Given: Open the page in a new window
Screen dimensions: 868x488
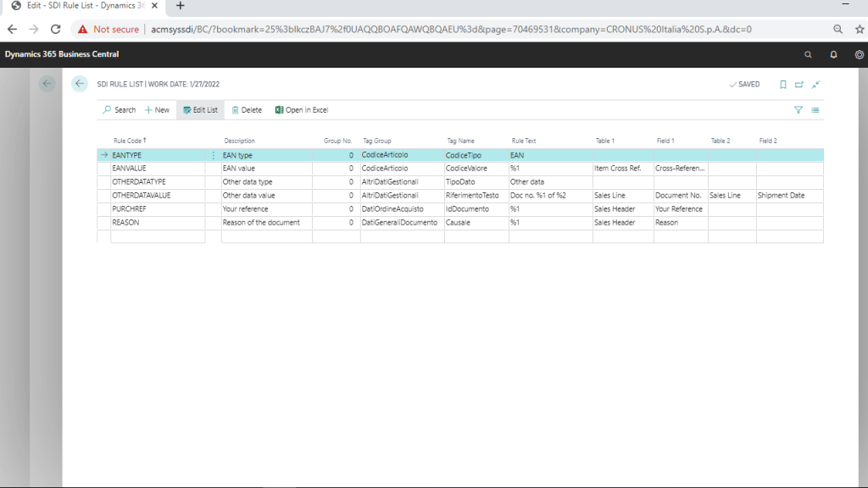Looking at the screenshot, I should (799, 85).
